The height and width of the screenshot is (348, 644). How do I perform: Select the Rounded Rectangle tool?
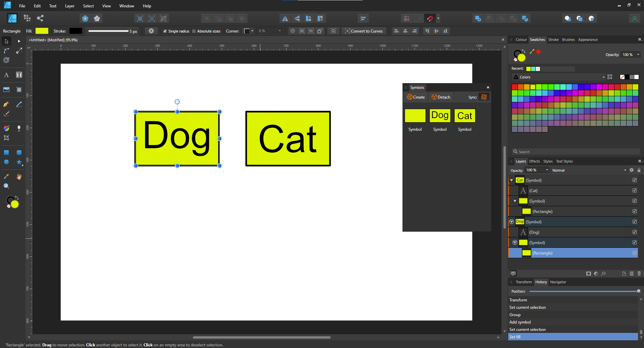click(19, 153)
